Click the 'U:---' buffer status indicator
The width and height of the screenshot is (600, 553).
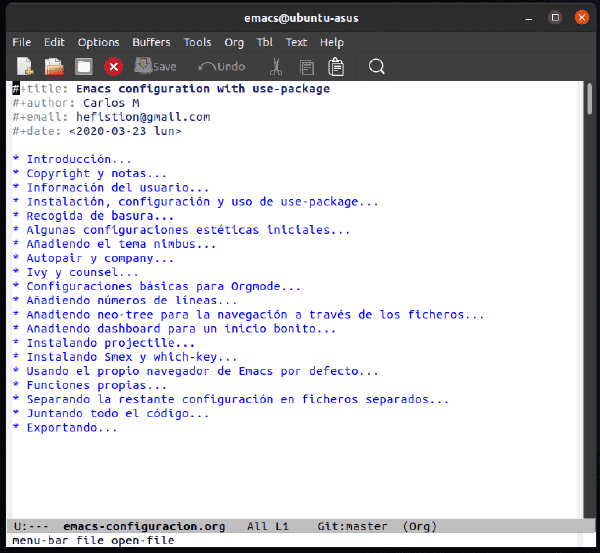[31, 527]
